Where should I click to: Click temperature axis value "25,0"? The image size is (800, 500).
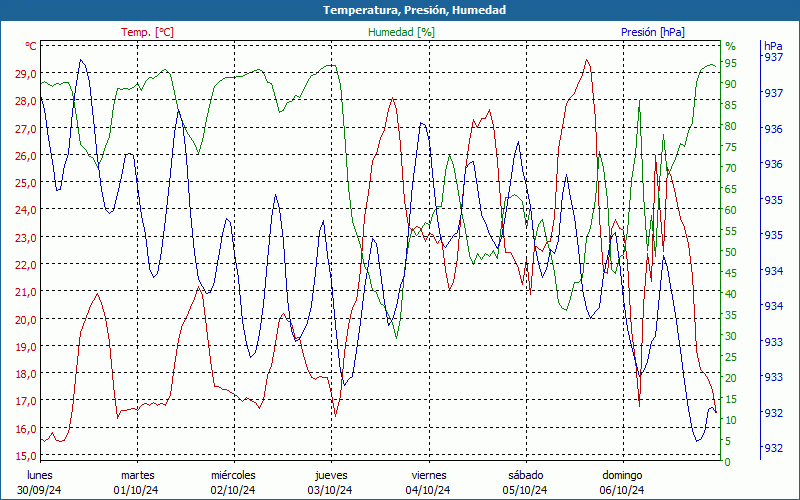(x=26, y=182)
